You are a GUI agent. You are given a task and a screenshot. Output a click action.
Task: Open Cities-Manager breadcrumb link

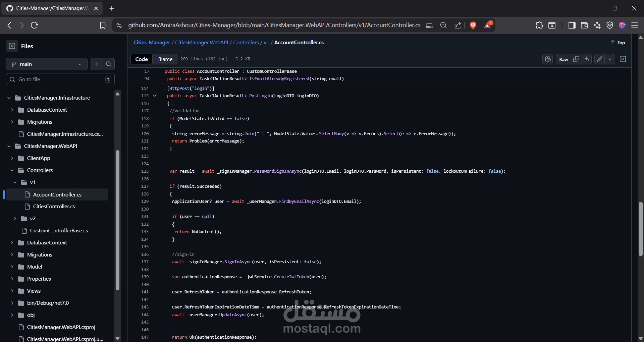152,43
